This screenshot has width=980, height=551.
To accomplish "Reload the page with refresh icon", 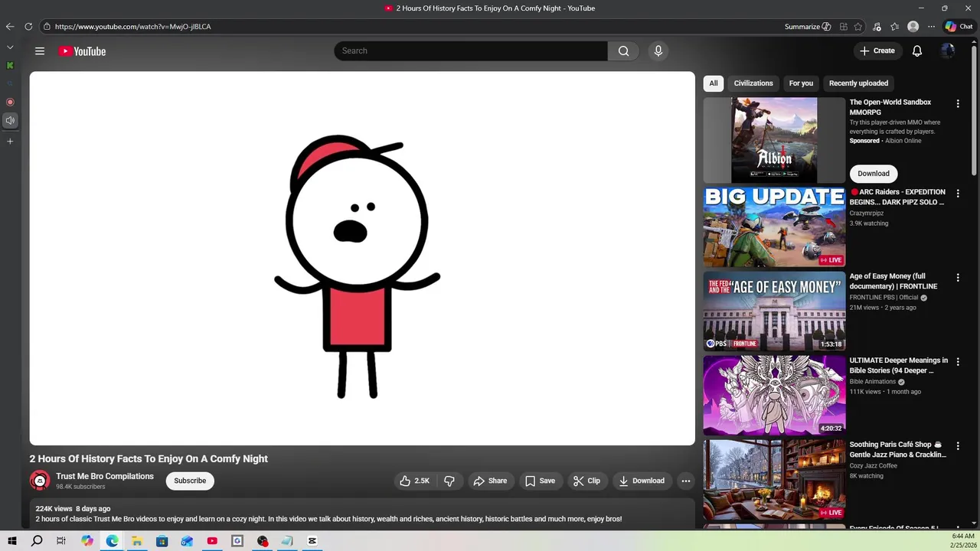I will click(x=28, y=27).
